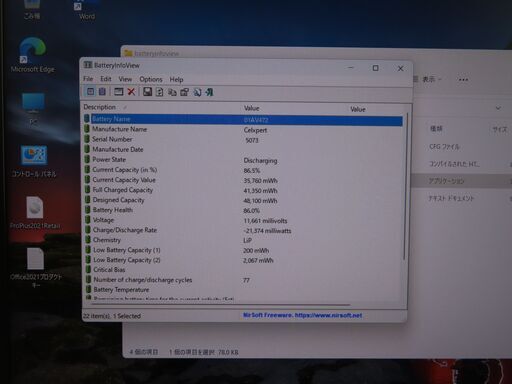Click the Properties toolbar icon
The width and height of the screenshot is (512, 384).
[x=184, y=92]
